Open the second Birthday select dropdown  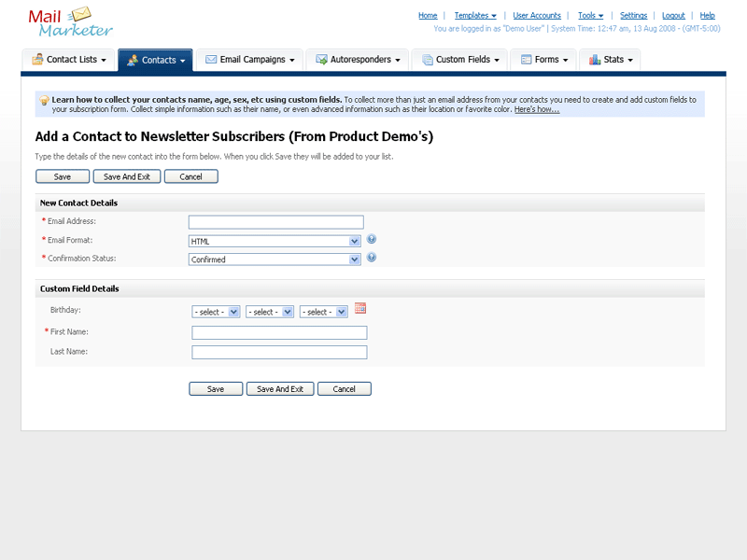coord(270,312)
